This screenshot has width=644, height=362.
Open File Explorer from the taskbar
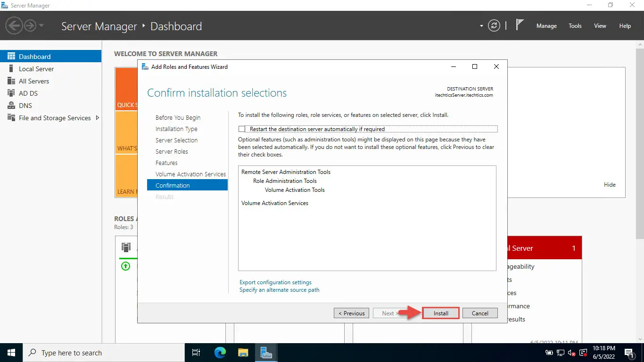point(243,353)
